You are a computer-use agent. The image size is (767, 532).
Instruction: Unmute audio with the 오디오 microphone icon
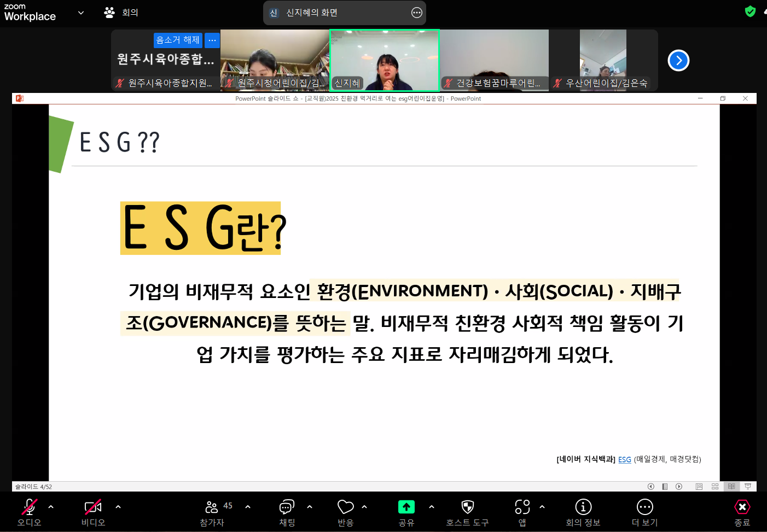30,507
